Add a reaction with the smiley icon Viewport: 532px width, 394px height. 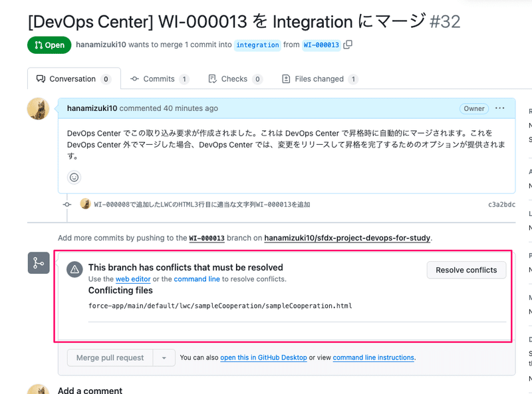(x=74, y=177)
